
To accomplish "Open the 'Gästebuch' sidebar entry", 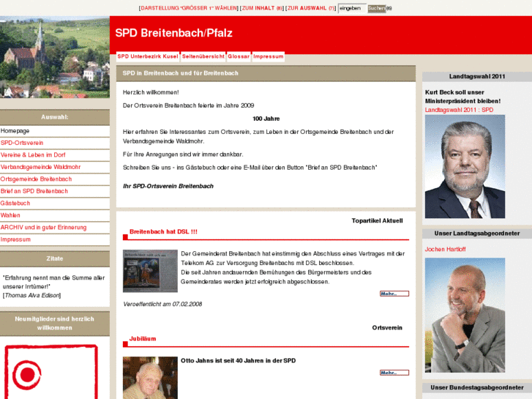I will pos(55,204).
